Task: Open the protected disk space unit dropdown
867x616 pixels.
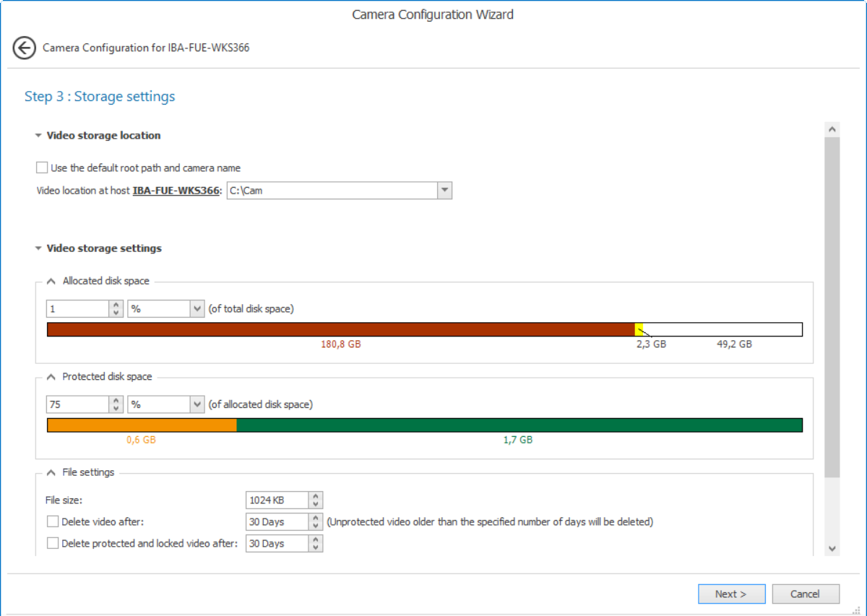Action: pyautogui.click(x=197, y=405)
